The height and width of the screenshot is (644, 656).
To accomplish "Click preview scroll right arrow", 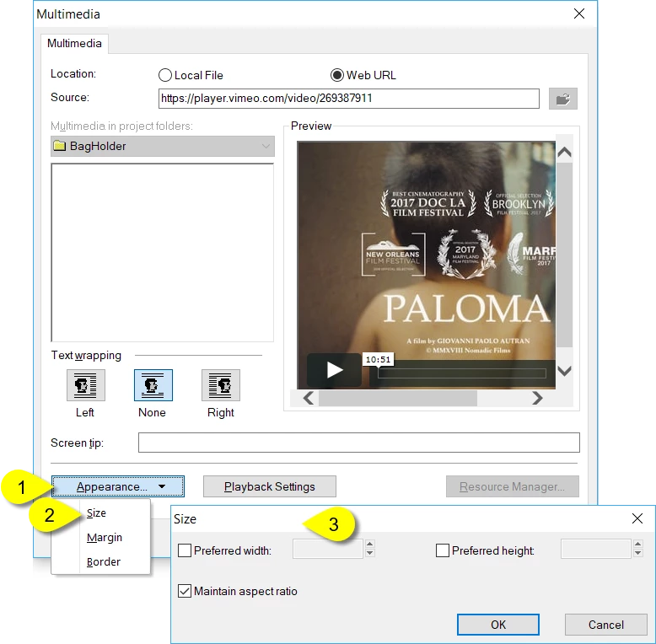I will coord(537,398).
